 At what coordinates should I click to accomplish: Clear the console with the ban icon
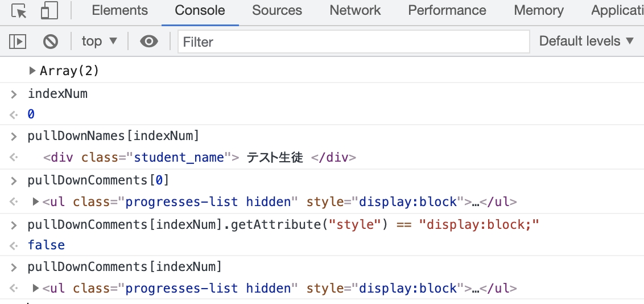pyautogui.click(x=51, y=42)
